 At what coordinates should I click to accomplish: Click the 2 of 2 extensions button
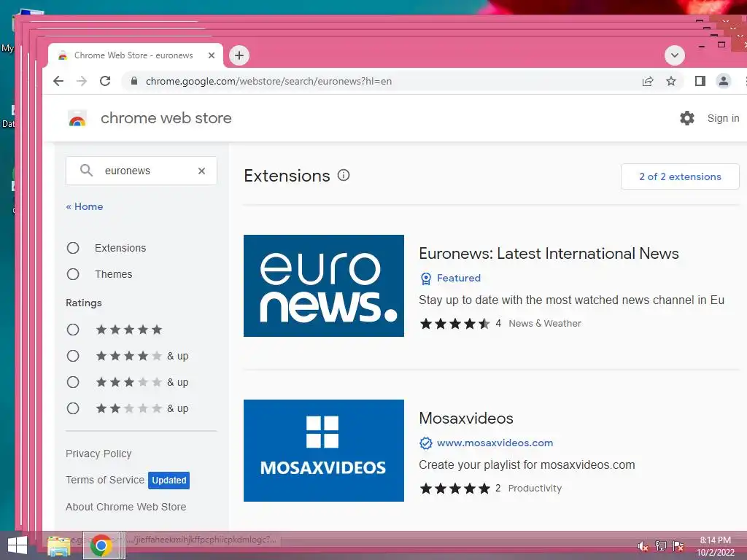pyautogui.click(x=680, y=176)
